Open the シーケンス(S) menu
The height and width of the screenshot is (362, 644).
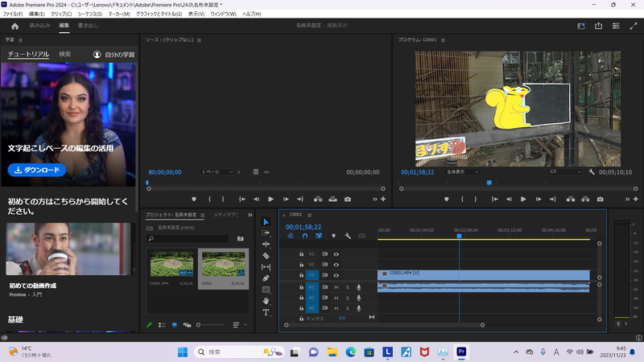pyautogui.click(x=89, y=14)
